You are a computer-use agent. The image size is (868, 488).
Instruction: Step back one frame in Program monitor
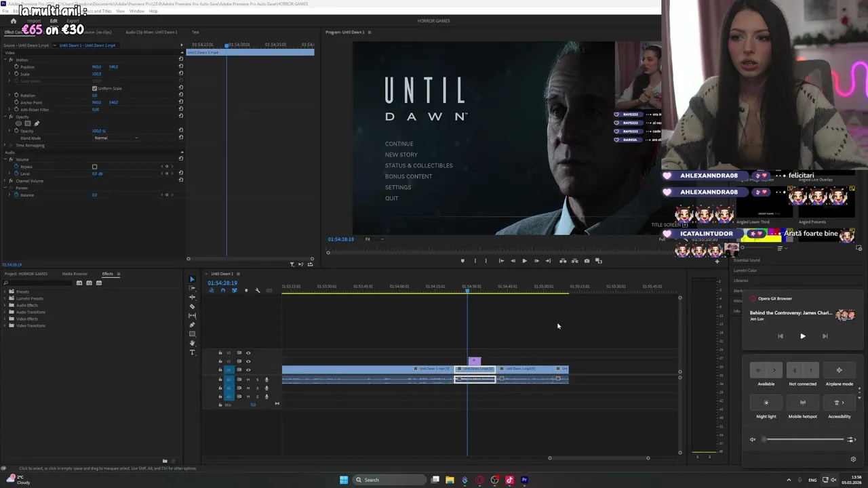513,261
